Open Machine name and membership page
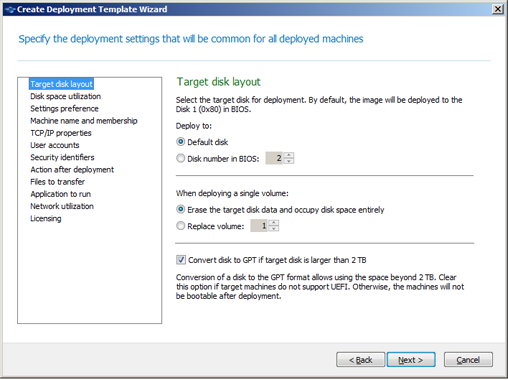This screenshot has height=380, width=508. coord(84,121)
